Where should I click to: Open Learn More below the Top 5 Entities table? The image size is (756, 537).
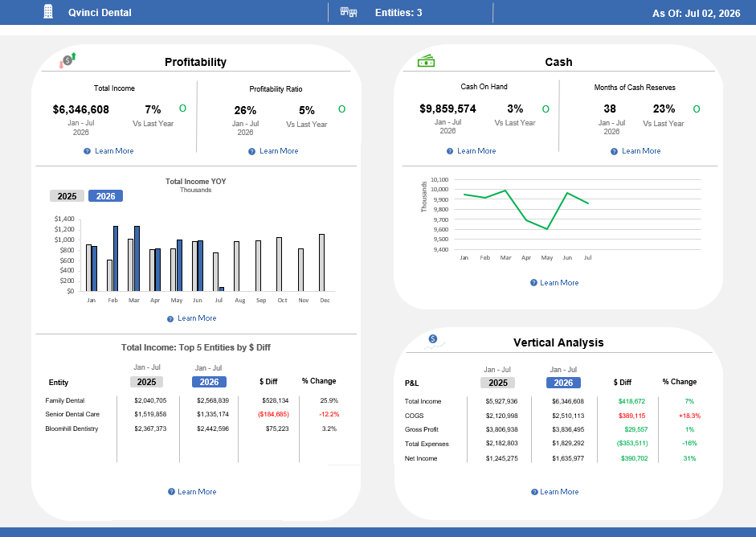[197, 492]
